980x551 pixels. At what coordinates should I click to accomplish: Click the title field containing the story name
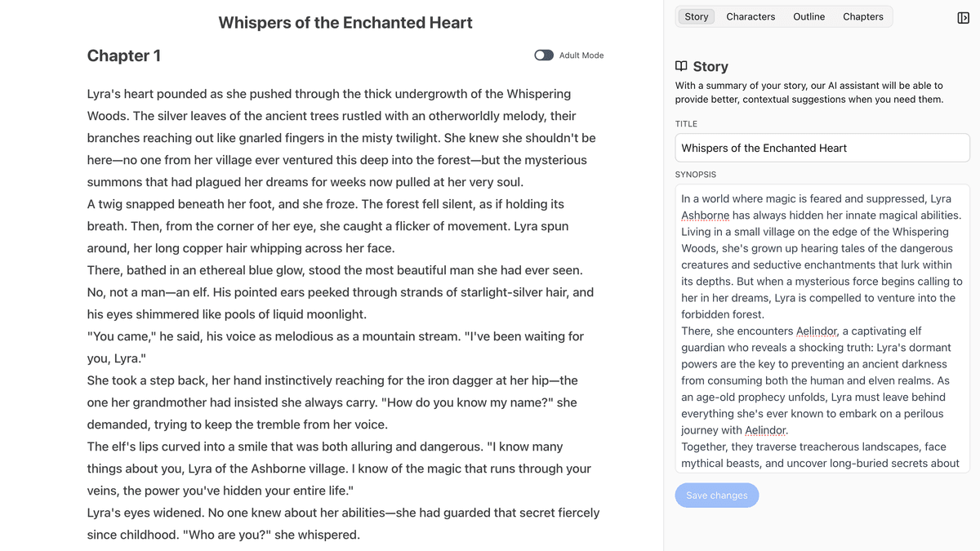tap(822, 147)
